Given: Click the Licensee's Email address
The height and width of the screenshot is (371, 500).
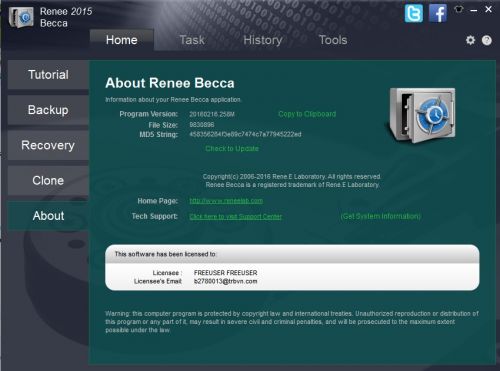Looking at the screenshot, I should tap(226, 281).
